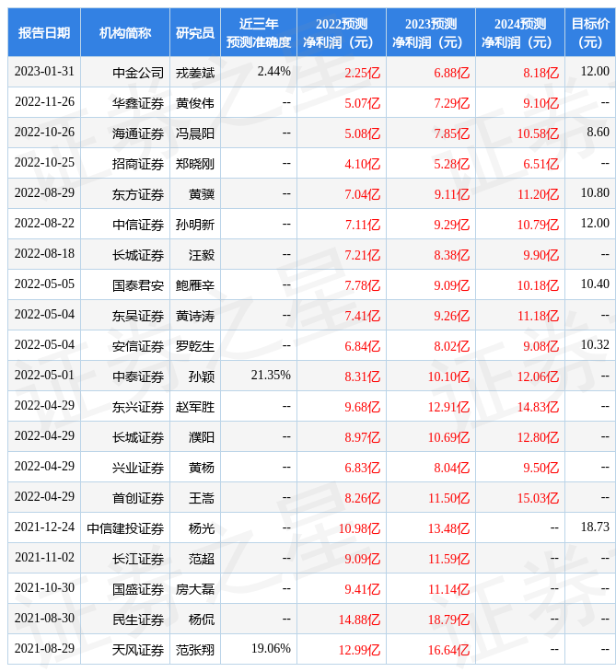Click the 研究员 column header
Viewport: 616px width, 672px height.
click(x=195, y=32)
